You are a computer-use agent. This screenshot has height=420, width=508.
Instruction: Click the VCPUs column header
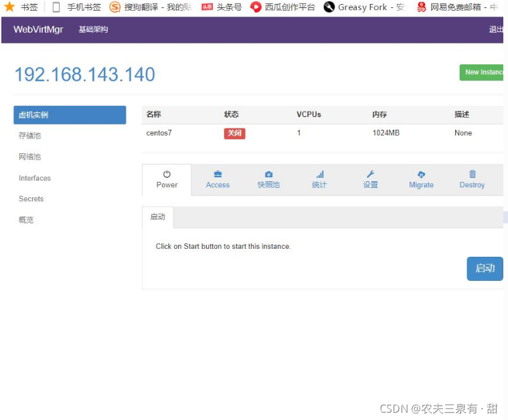click(309, 114)
